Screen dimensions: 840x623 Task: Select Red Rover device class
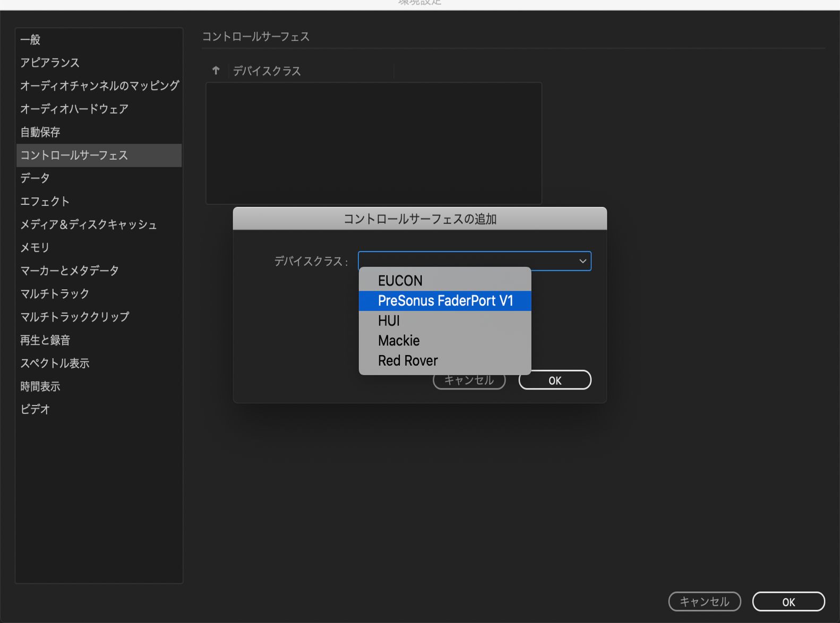click(x=445, y=361)
